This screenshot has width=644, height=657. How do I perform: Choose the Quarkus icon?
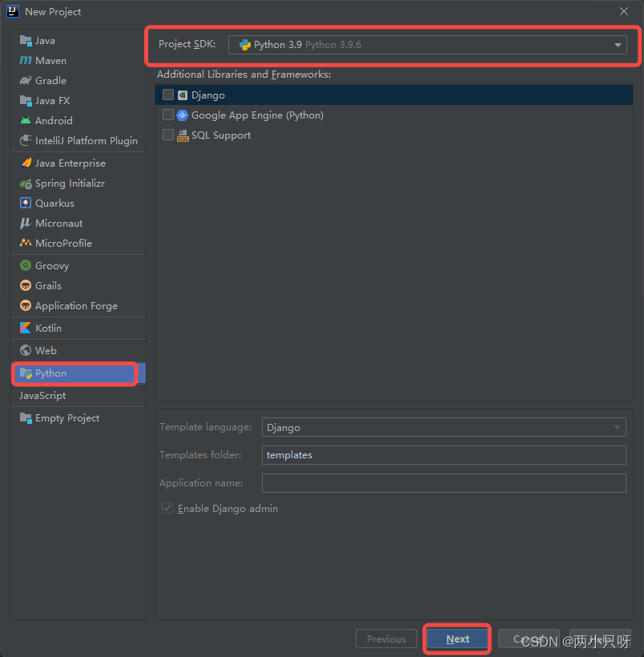[x=26, y=204]
